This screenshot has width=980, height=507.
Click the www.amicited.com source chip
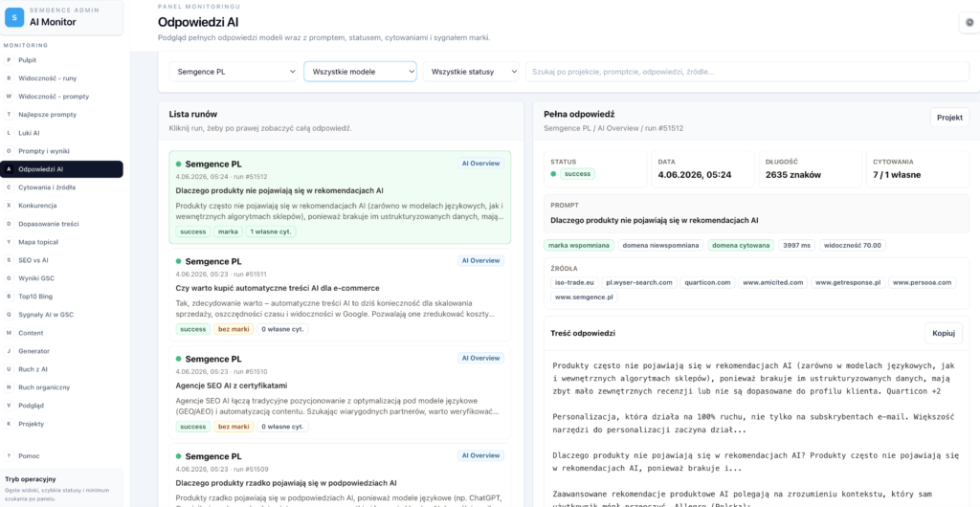[x=772, y=282]
